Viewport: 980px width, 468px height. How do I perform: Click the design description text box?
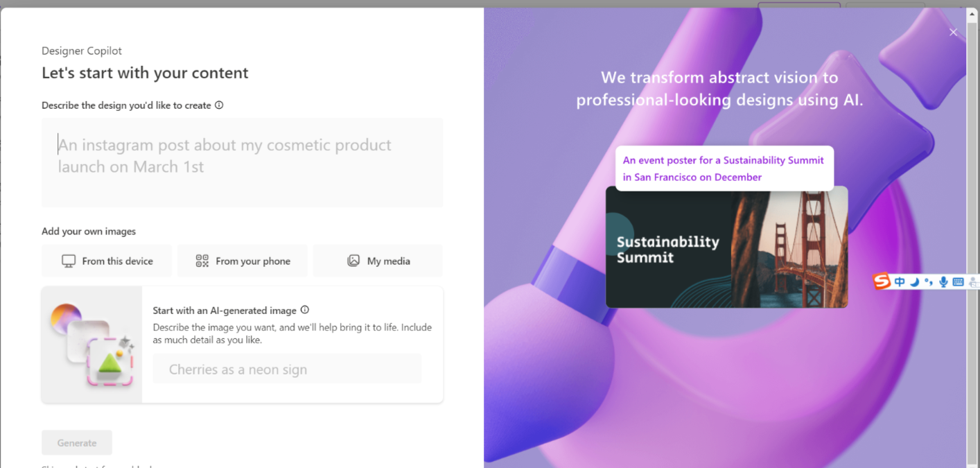tap(243, 162)
